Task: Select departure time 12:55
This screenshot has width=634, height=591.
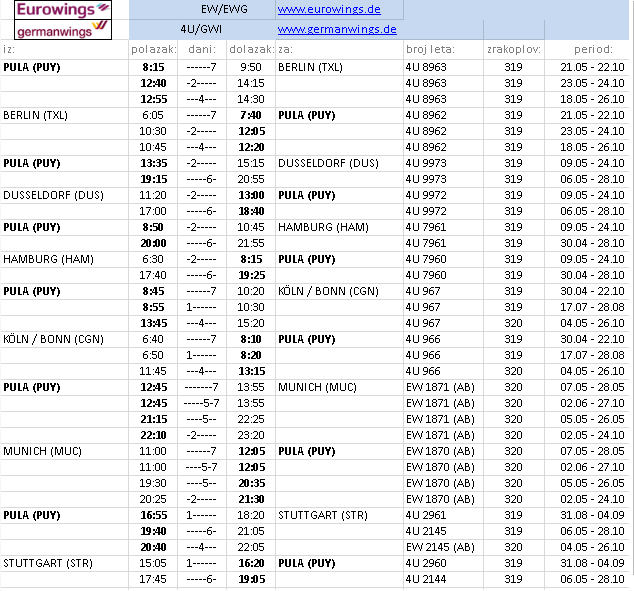Action: 153,99
